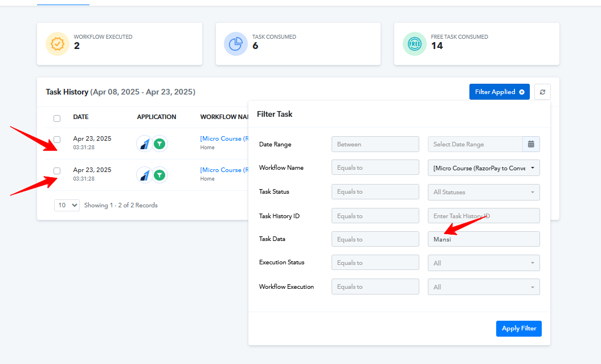This screenshot has height=364, width=601.
Task: Open the date range calendar icon
Action: pyautogui.click(x=531, y=145)
